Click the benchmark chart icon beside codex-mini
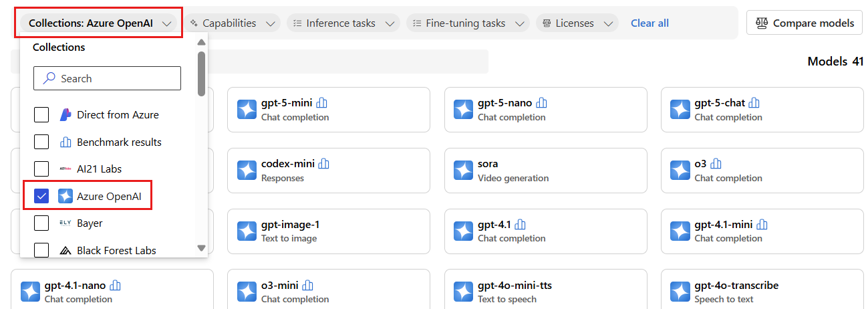Image resolution: width=868 pixels, height=309 pixels. point(324,164)
